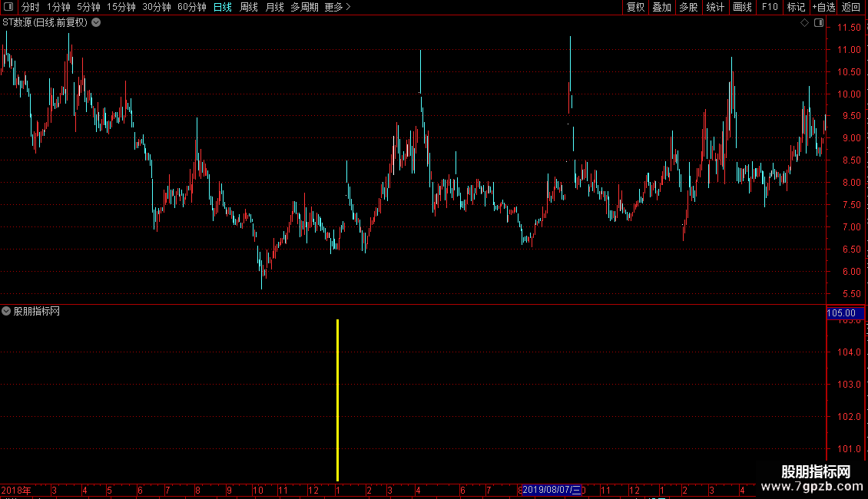
Task: Click the 8.00 price axis label
Action: point(851,183)
